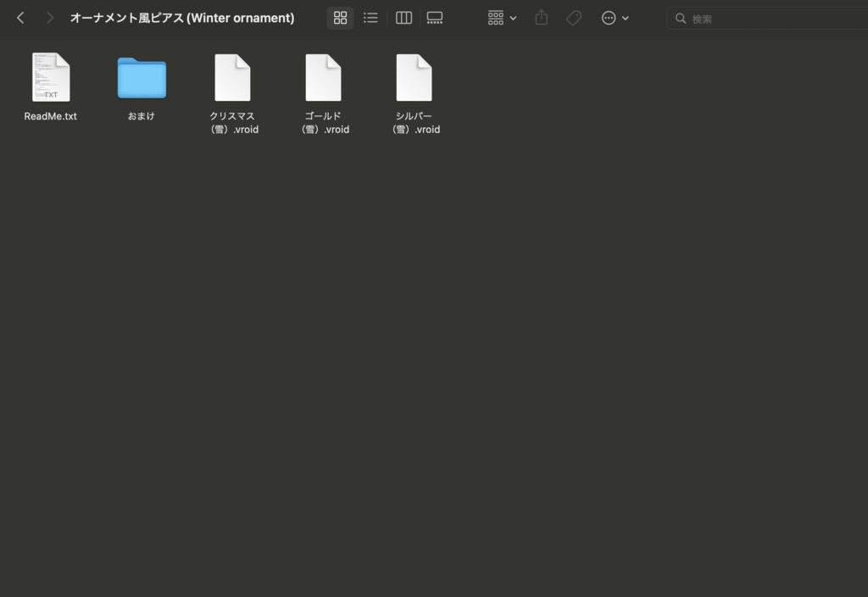The image size is (868, 597).
Task: Open the group-by options dropdown
Action: pos(502,18)
